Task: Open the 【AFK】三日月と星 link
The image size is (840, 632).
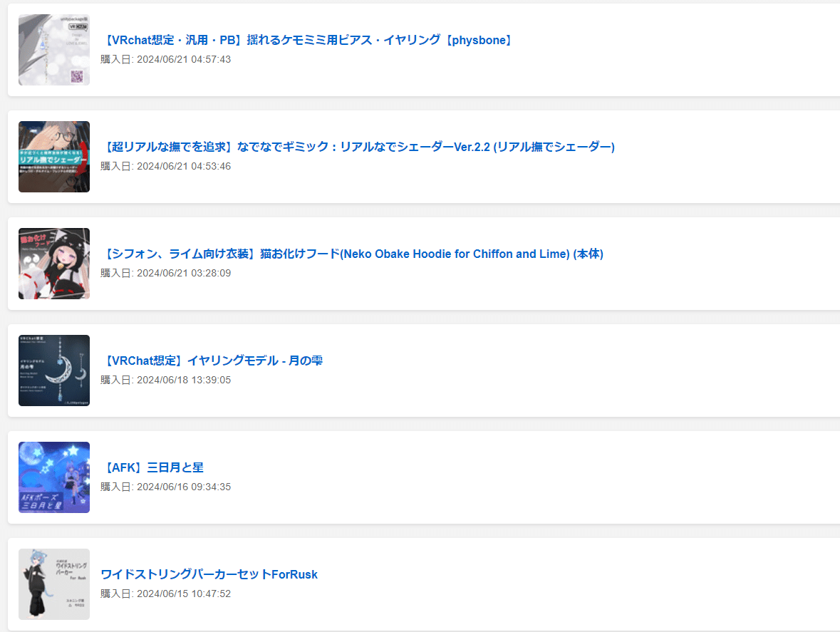Action: (x=152, y=467)
